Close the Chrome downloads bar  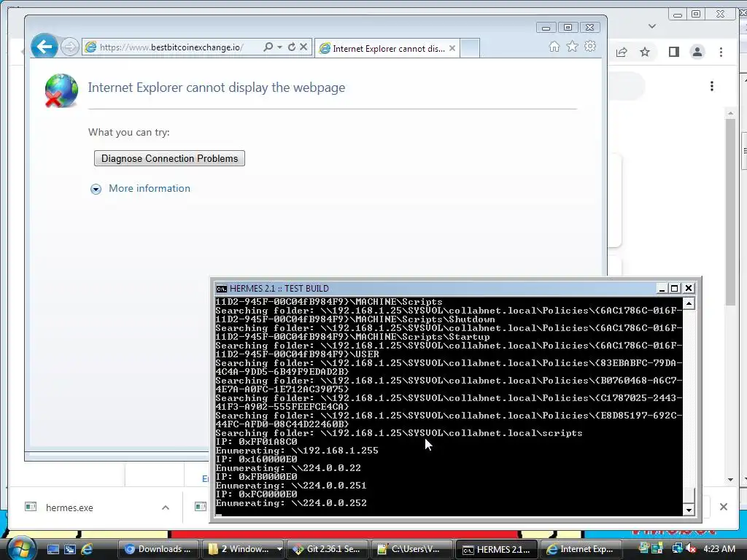tap(723, 507)
